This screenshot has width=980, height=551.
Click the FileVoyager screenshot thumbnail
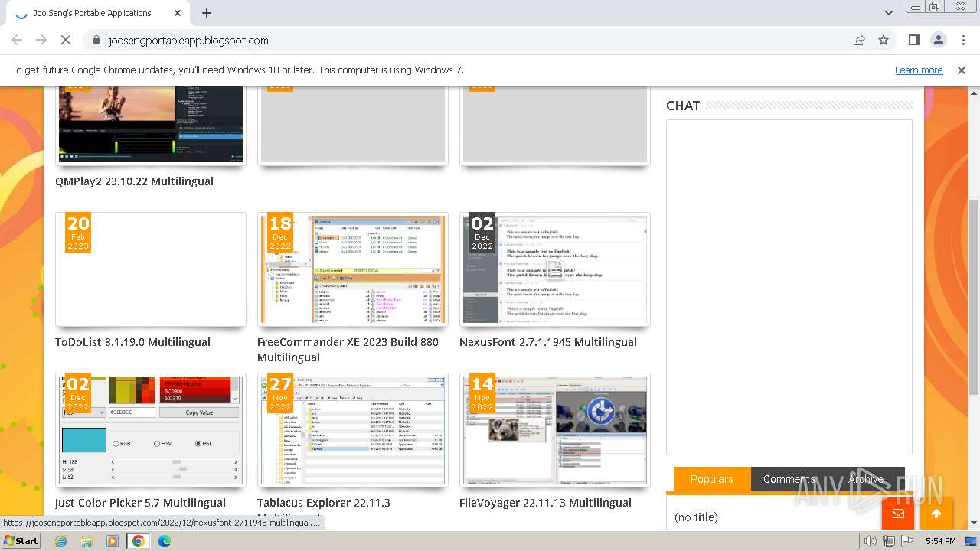[555, 430]
